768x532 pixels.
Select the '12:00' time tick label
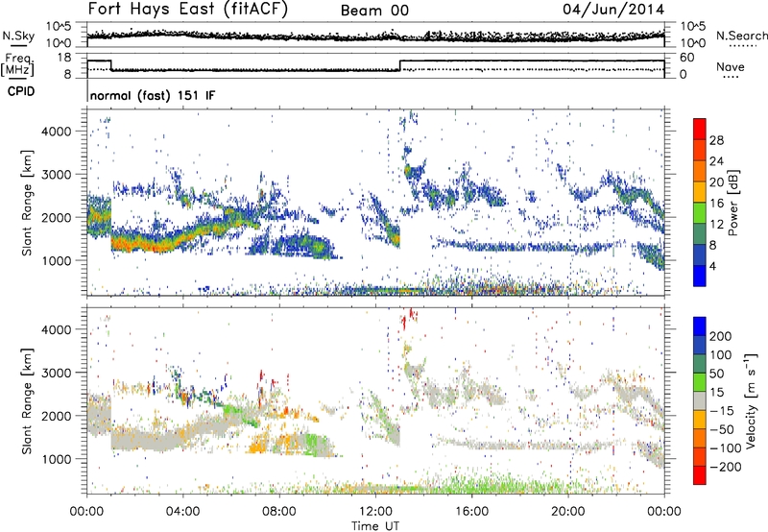(375, 512)
